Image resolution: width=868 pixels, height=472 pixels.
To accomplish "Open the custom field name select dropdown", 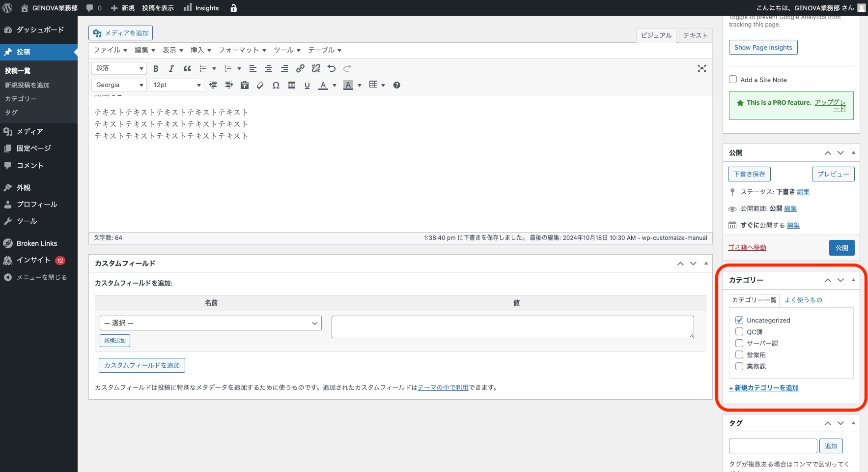I will point(211,323).
